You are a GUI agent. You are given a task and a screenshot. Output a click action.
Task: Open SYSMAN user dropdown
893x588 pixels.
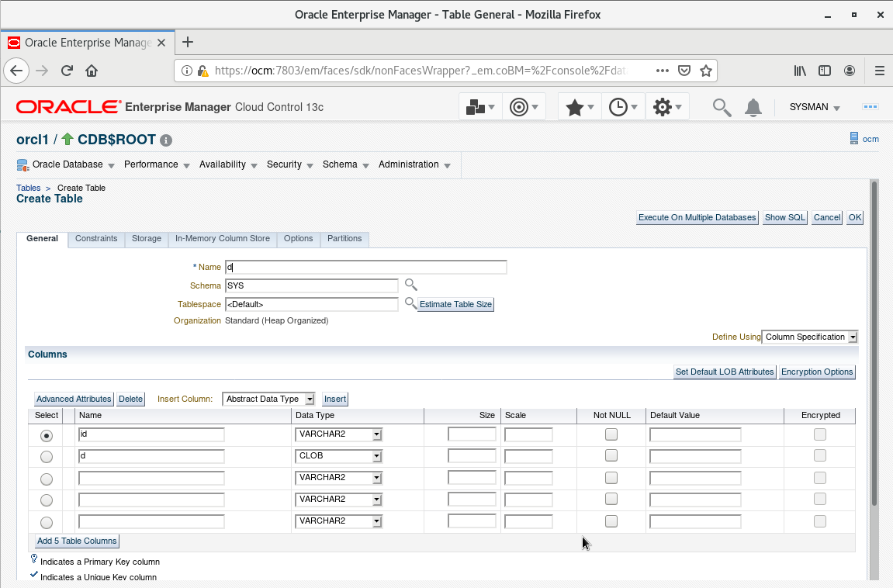(x=815, y=107)
